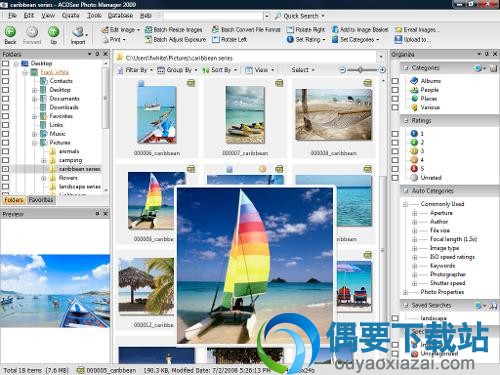Tick the rating 1 checkbox
This screenshot has height=375, width=500.
pyautogui.click(x=395, y=134)
